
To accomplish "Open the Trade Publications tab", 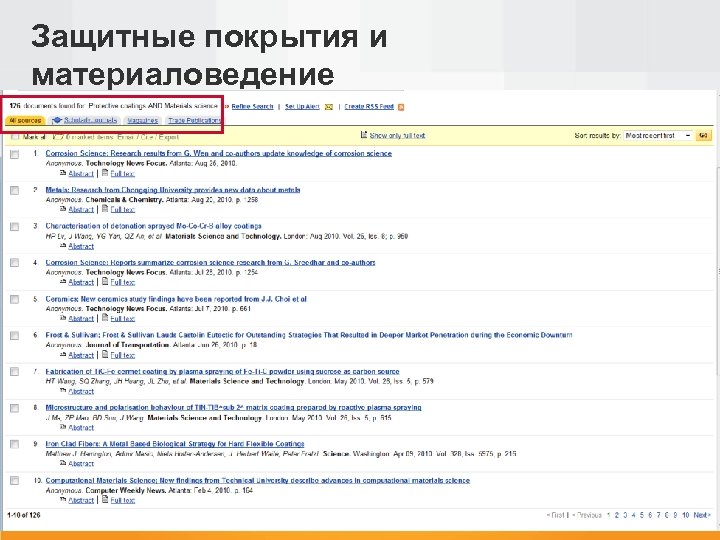I will [194, 120].
